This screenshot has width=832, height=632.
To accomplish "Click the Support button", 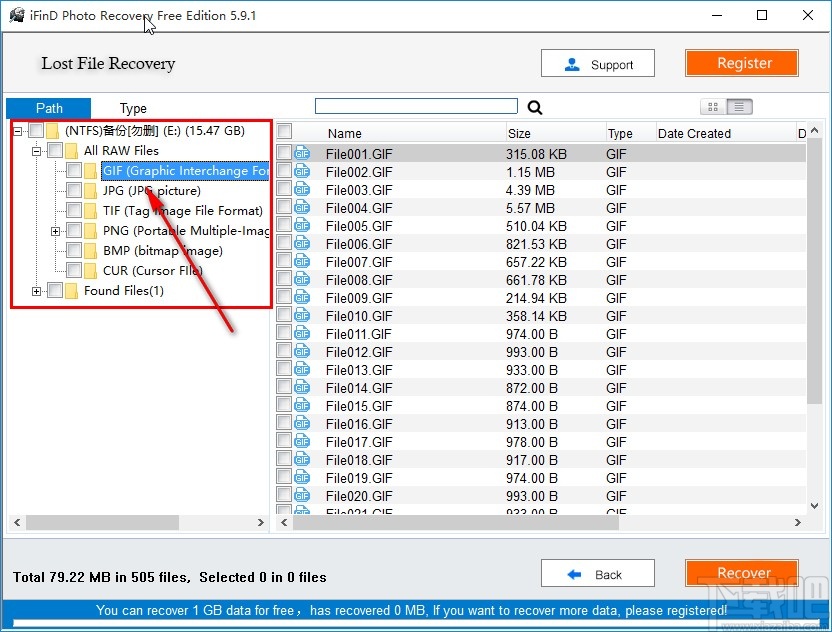I will [x=598, y=64].
